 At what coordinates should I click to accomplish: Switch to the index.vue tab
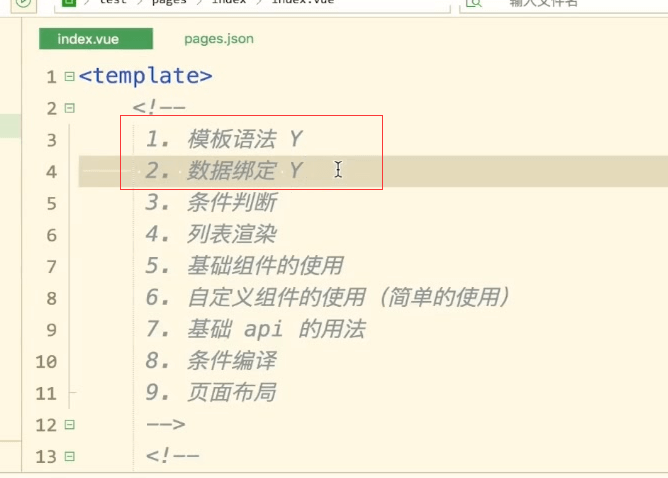pyautogui.click(x=96, y=39)
